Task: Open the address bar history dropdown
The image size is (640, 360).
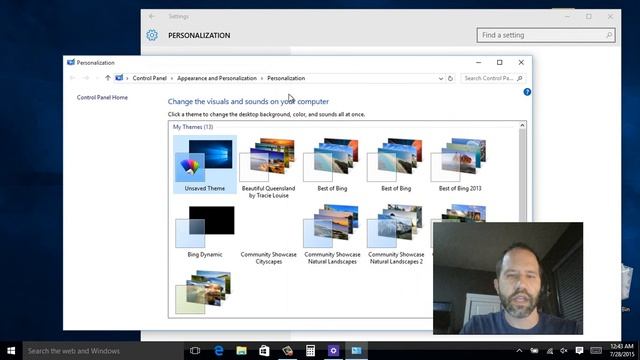Action: tap(441, 78)
